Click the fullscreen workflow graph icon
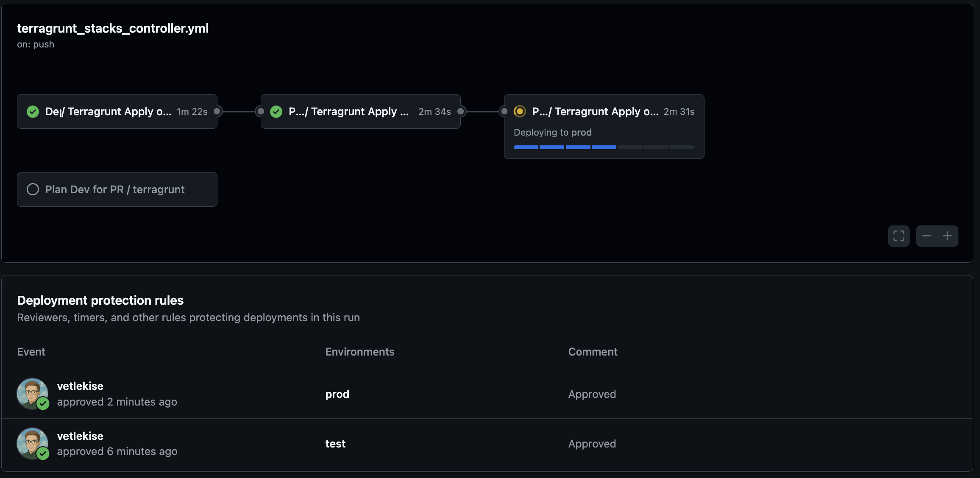Image resolution: width=980 pixels, height=478 pixels. click(x=899, y=236)
